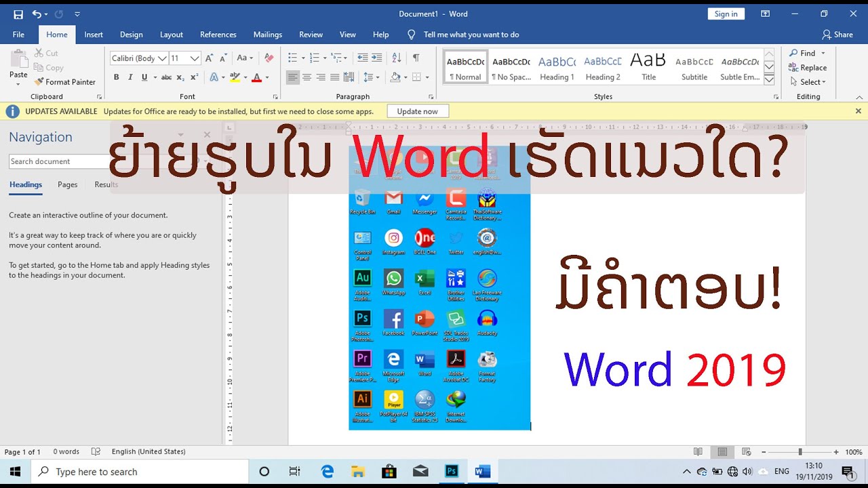Switch to the References tab
This screenshot has height=488, width=868.
pyautogui.click(x=218, y=35)
